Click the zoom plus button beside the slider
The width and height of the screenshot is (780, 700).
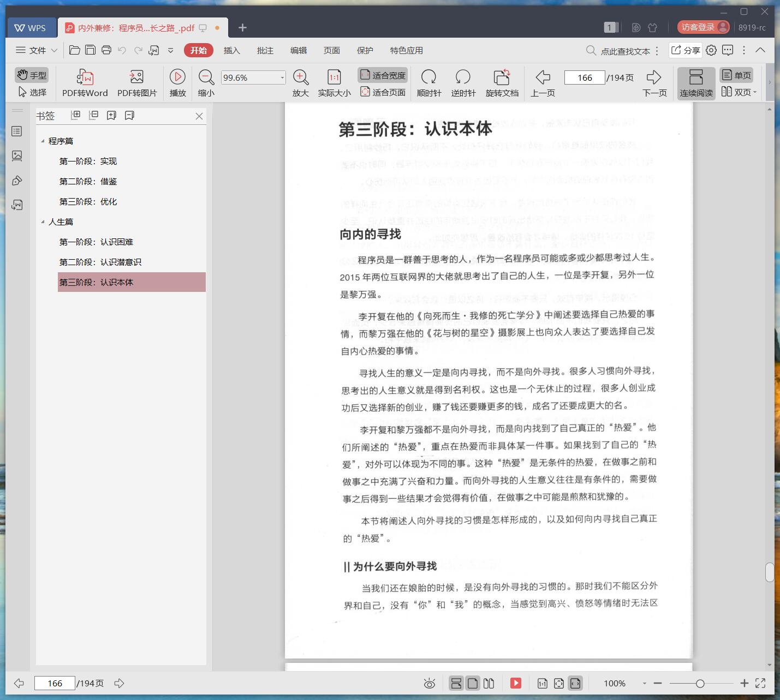[x=744, y=683]
